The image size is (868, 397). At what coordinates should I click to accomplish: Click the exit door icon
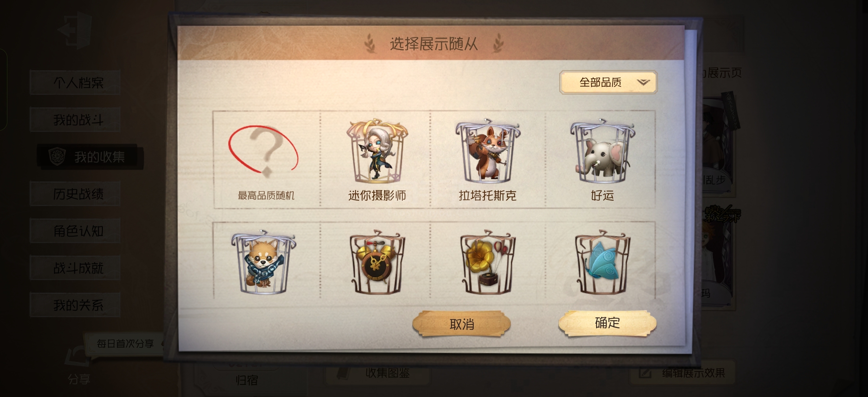pos(75,30)
